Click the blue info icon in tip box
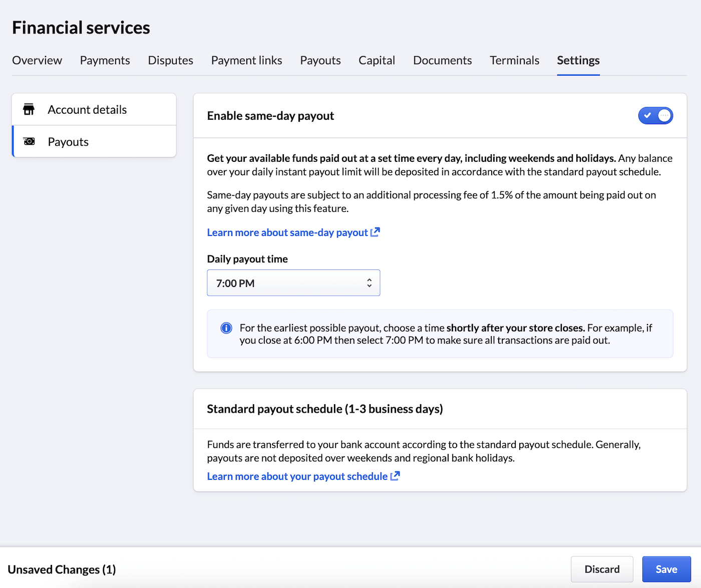Viewport: 701px width, 588px height. point(226,328)
